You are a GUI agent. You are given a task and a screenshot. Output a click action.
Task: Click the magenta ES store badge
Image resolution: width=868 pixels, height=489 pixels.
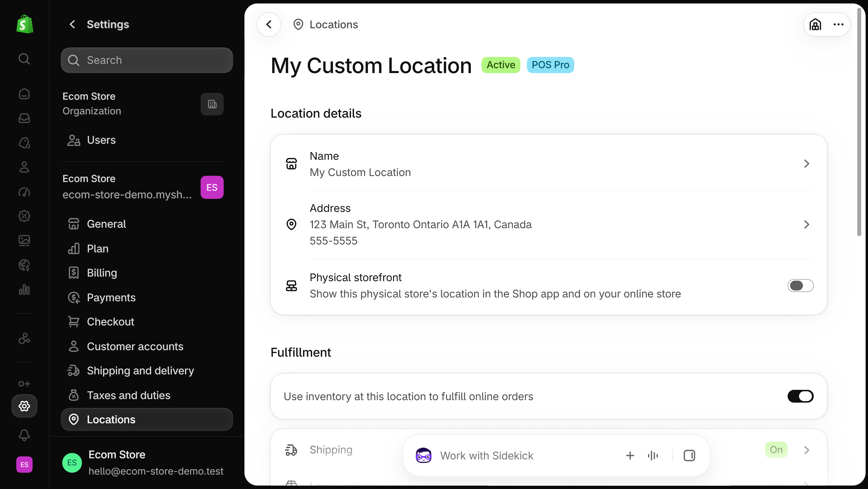[x=212, y=187]
